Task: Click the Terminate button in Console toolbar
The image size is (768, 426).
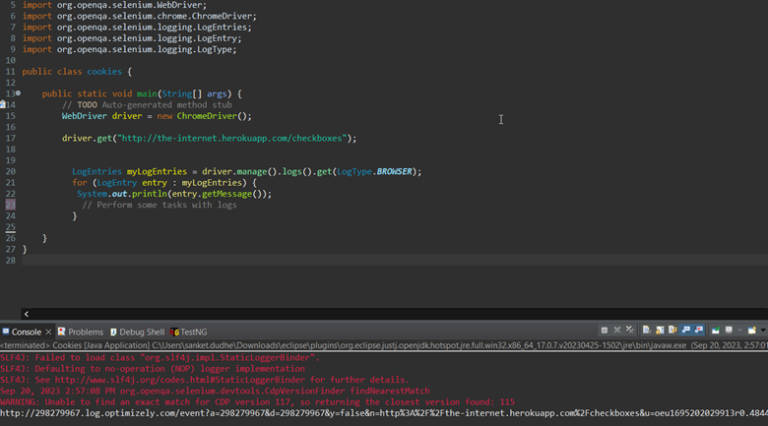Action: (x=604, y=330)
